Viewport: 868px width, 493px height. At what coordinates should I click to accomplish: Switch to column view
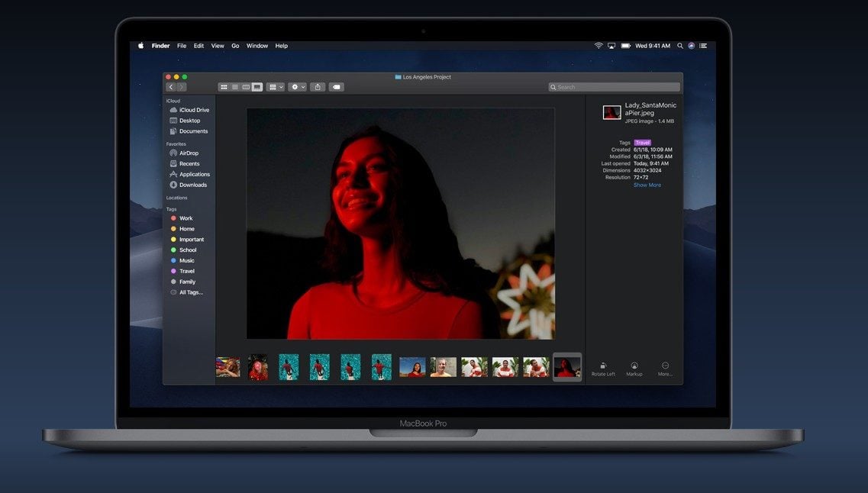coord(246,87)
